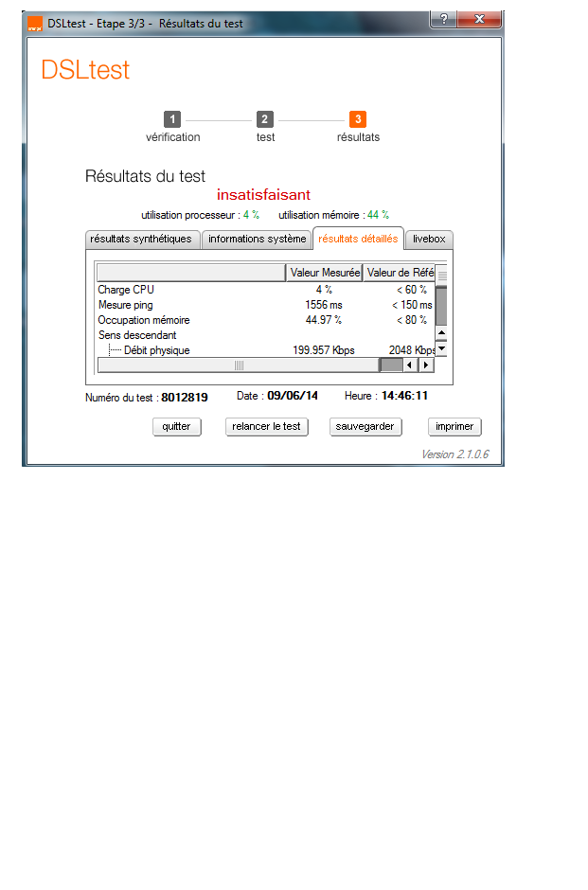Click the Orange logo in title bar

pyautogui.click(x=35, y=24)
